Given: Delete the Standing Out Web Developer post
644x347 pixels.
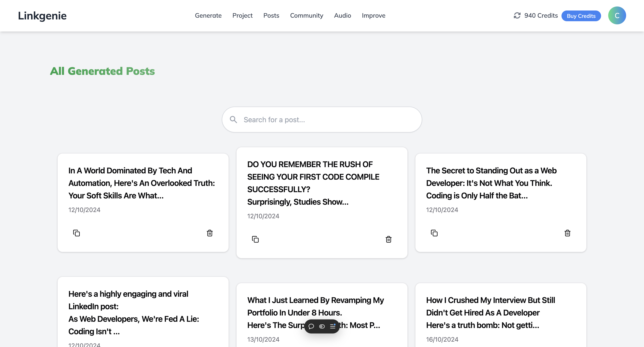Looking at the screenshot, I should coord(567,233).
